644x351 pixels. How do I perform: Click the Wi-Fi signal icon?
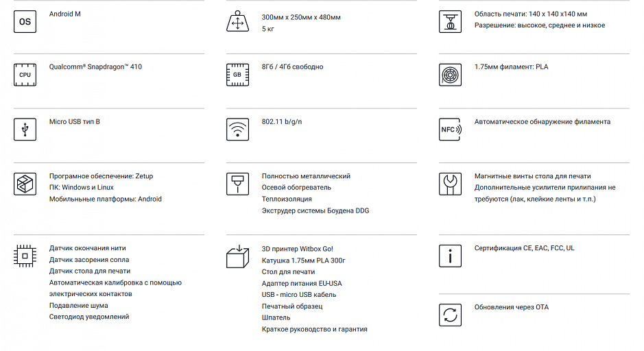[x=237, y=130]
